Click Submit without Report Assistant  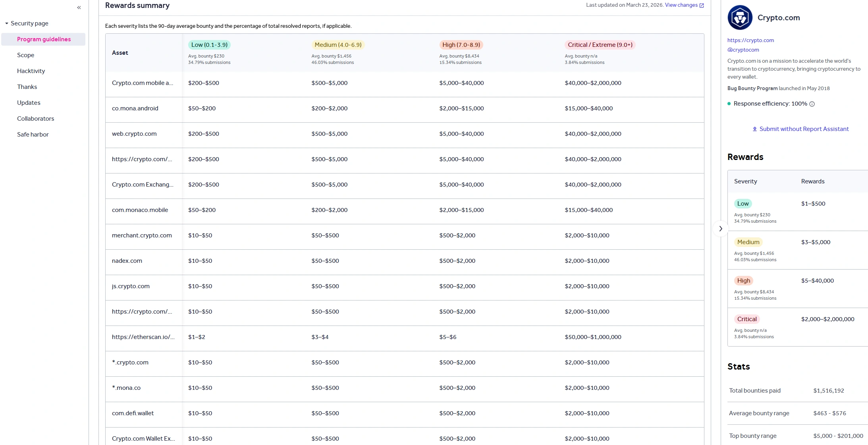point(804,129)
